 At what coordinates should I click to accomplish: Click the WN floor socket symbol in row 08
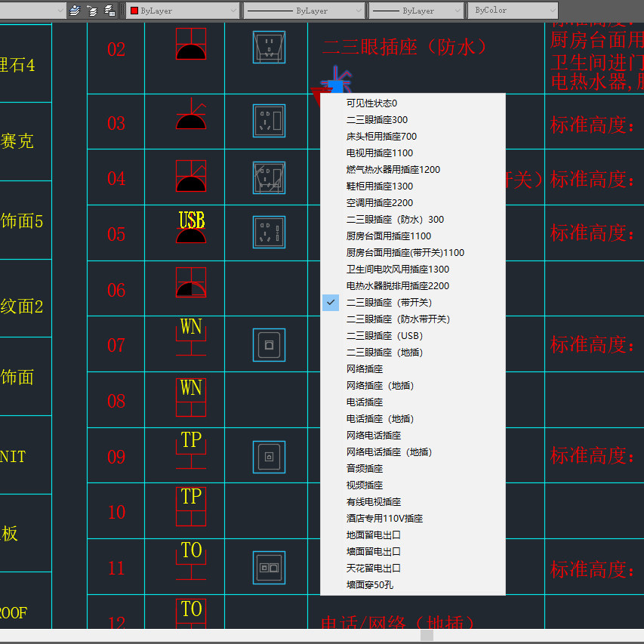click(191, 398)
